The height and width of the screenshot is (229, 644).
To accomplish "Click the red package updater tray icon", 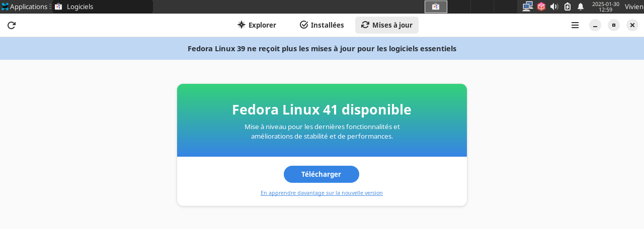I will [x=541, y=7].
